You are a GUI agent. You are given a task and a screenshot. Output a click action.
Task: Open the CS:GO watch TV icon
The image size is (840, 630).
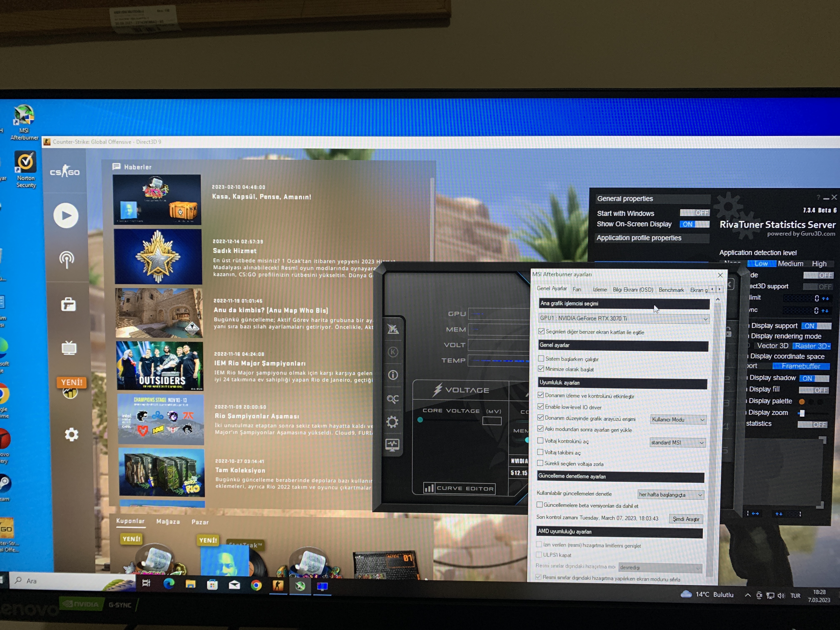click(69, 348)
